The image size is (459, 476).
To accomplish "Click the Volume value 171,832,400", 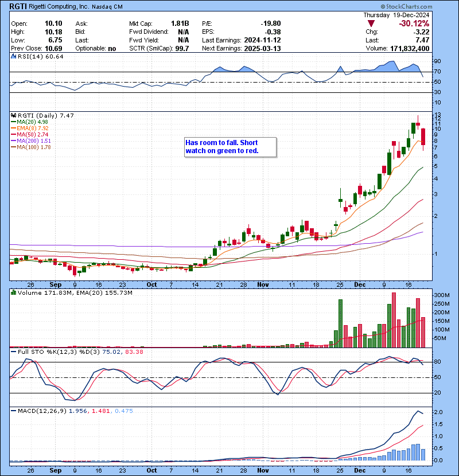I will (410, 49).
